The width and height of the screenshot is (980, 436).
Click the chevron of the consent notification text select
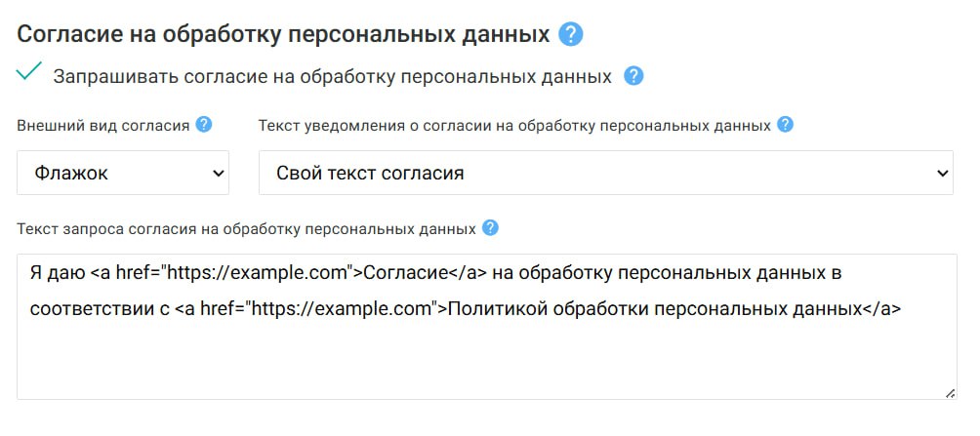click(x=942, y=174)
